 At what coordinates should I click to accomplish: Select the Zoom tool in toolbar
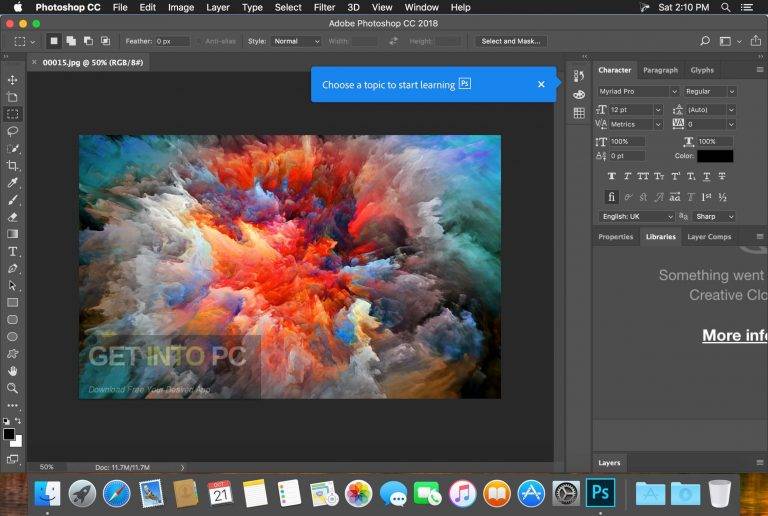coord(13,388)
